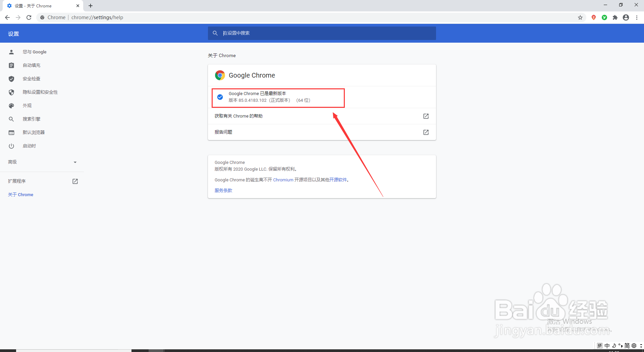Click the 设置 header title
The image size is (644, 352).
[13, 34]
